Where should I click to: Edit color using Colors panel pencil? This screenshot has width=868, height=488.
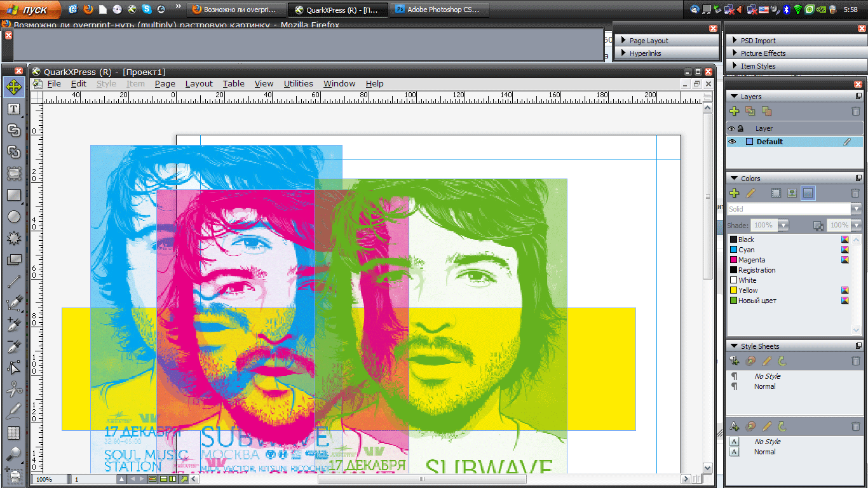click(x=750, y=193)
